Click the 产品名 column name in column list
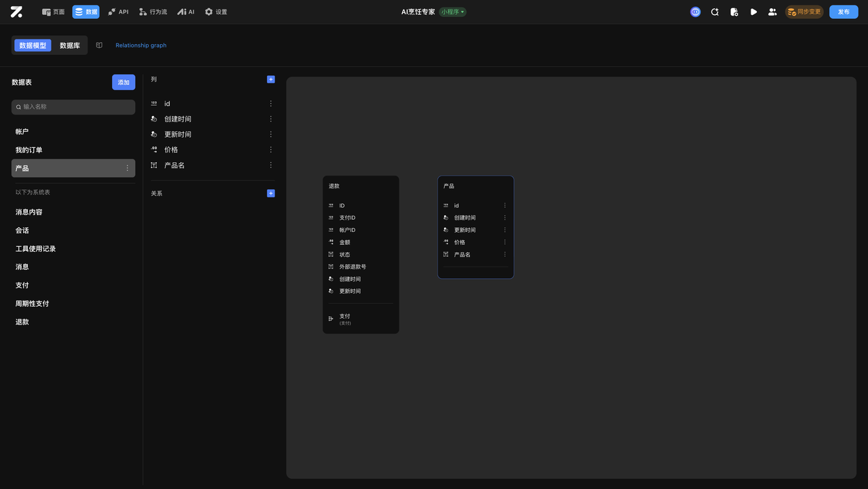 click(174, 165)
